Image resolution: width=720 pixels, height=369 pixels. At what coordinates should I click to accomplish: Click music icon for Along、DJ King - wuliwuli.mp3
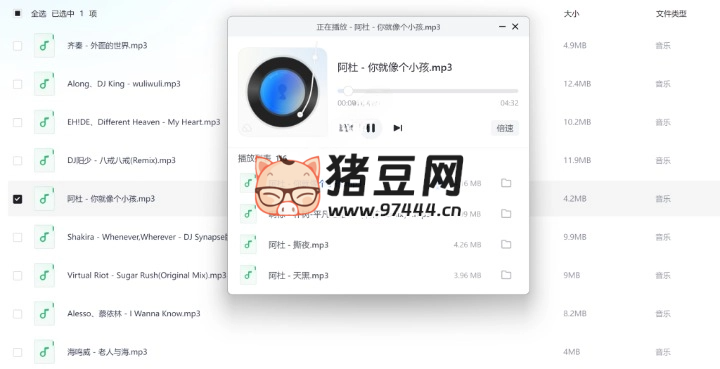pos(45,84)
